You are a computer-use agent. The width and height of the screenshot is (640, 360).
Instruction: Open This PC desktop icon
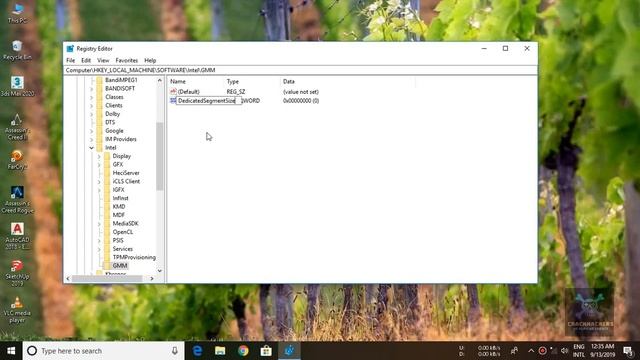pyautogui.click(x=17, y=13)
